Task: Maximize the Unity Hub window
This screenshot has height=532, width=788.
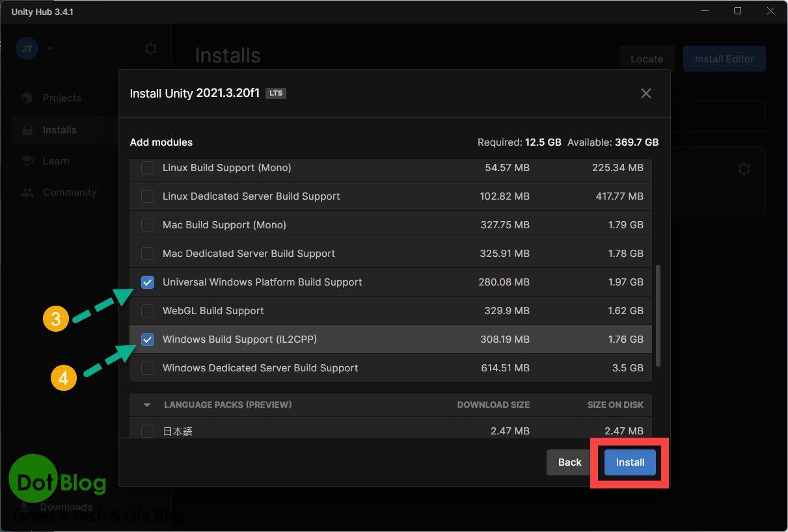Action: 738,11
